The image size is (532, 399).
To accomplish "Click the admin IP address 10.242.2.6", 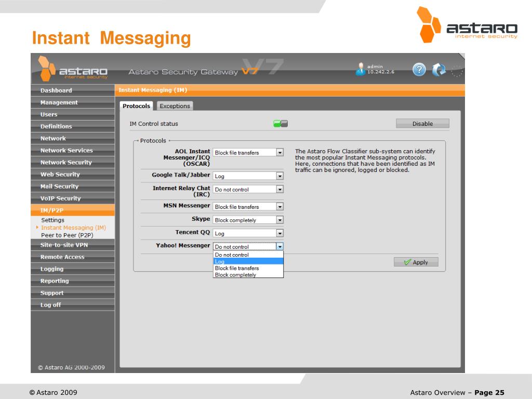I will coord(381,72).
